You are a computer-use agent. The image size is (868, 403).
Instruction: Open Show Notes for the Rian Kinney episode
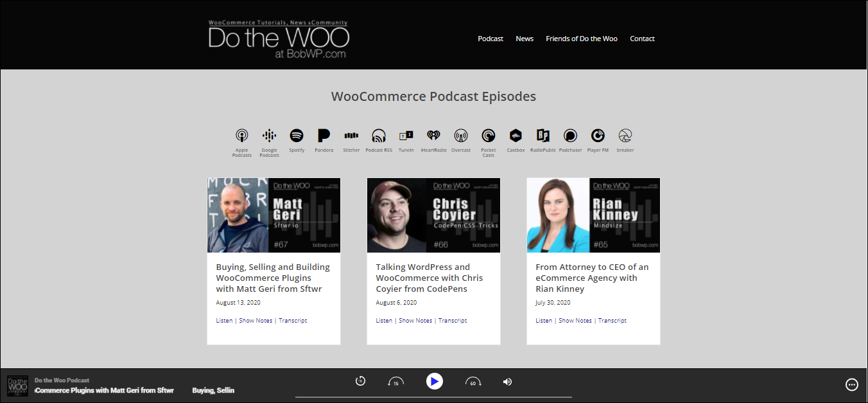[575, 321]
